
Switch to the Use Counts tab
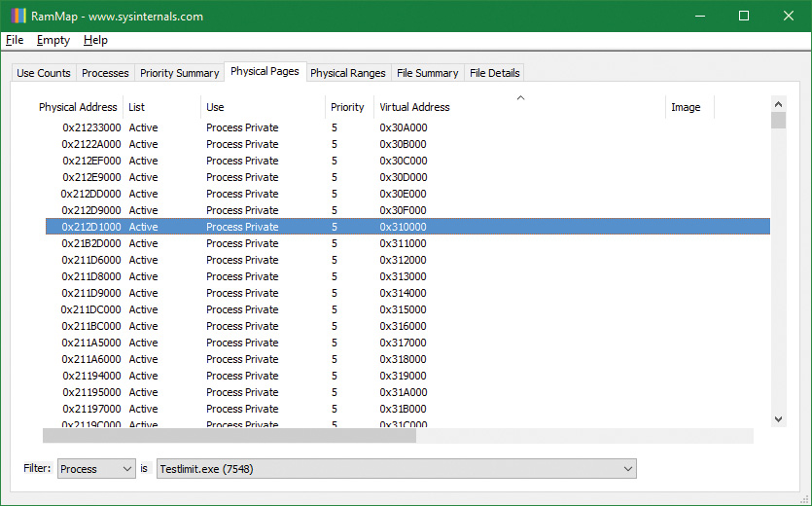click(44, 73)
